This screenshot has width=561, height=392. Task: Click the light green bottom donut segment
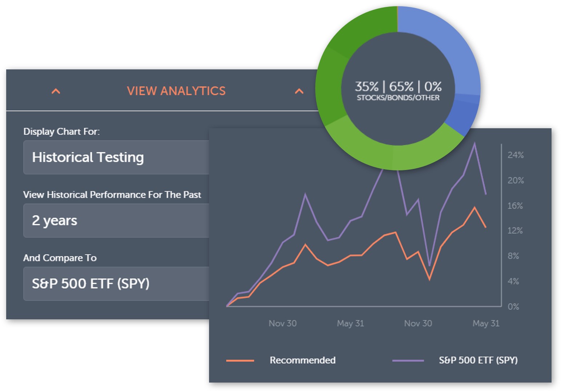393,153
